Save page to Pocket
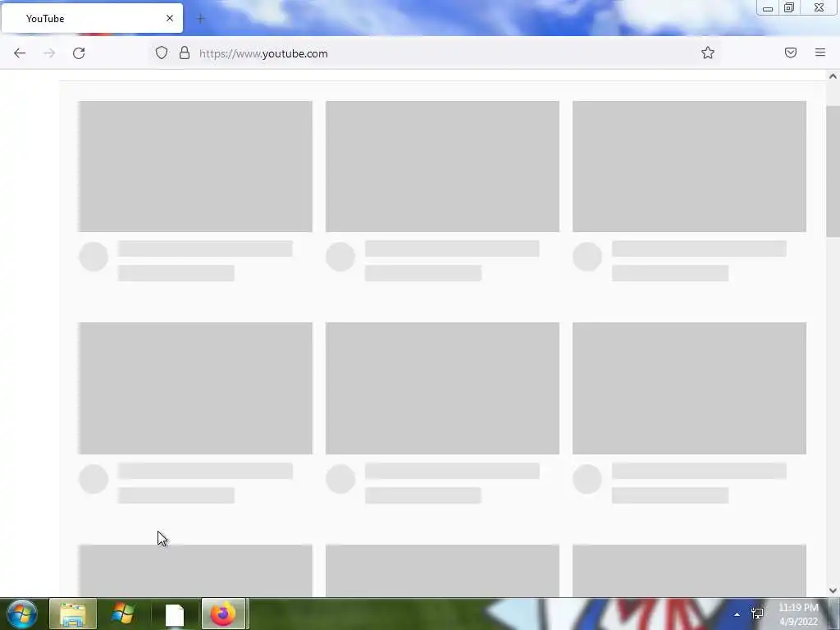Viewport: 840px width, 630px height. [x=791, y=52]
